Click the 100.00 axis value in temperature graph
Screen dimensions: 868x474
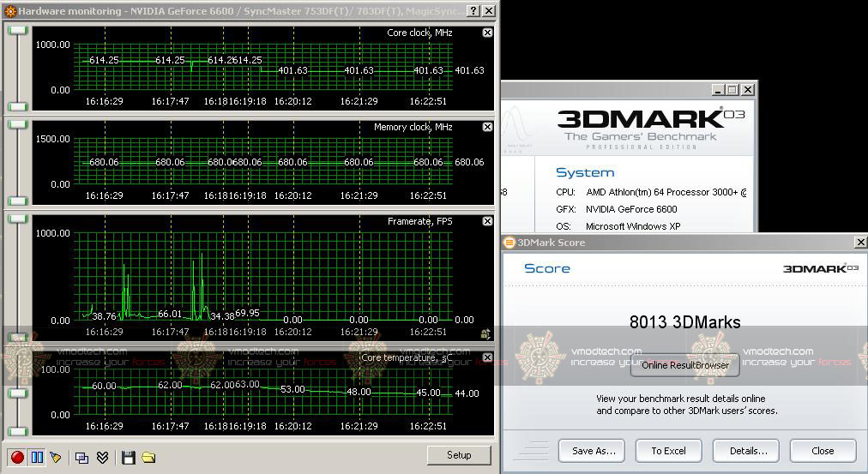[56, 369]
